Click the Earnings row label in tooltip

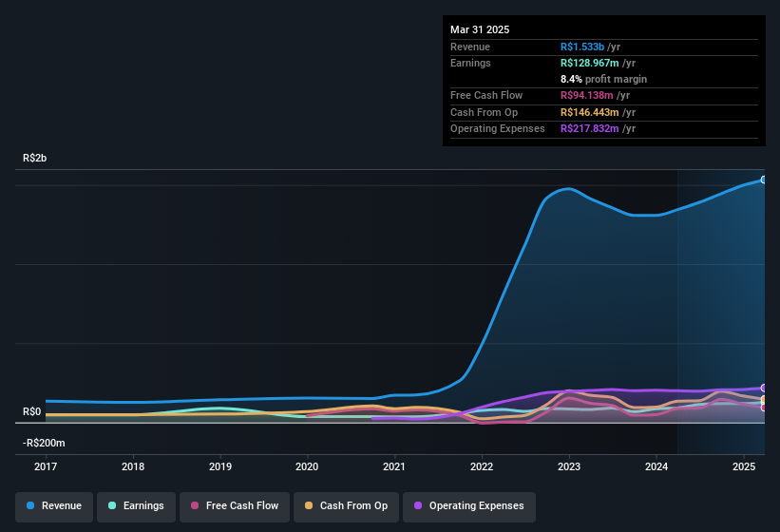(x=470, y=63)
